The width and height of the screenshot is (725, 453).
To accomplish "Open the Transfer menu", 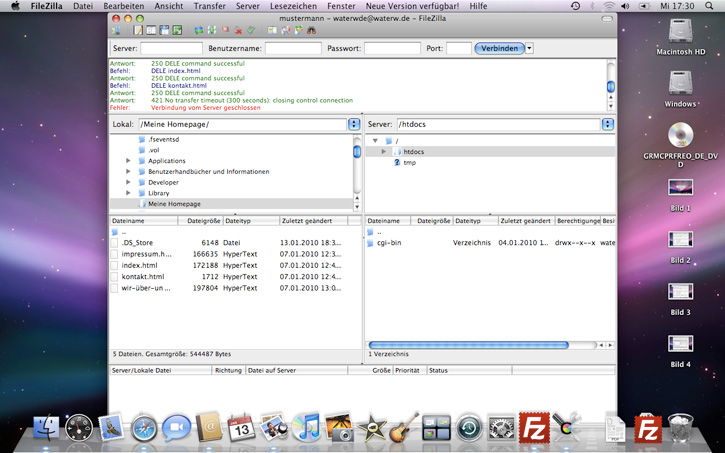I will (209, 6).
